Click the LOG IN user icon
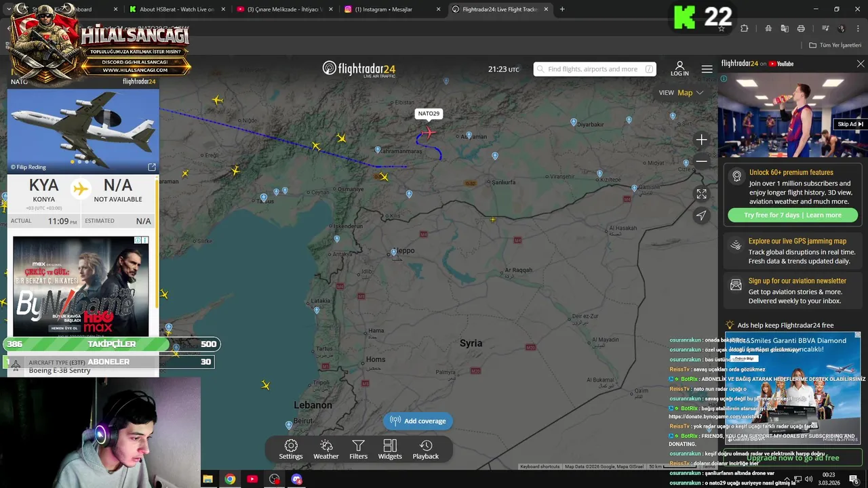 coord(679,68)
